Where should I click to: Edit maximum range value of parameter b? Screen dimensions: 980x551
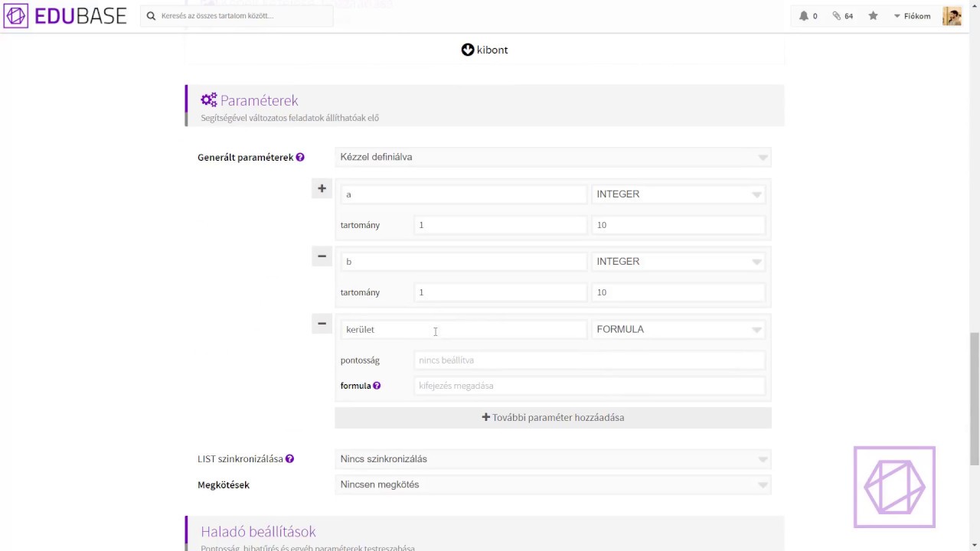[x=678, y=292]
